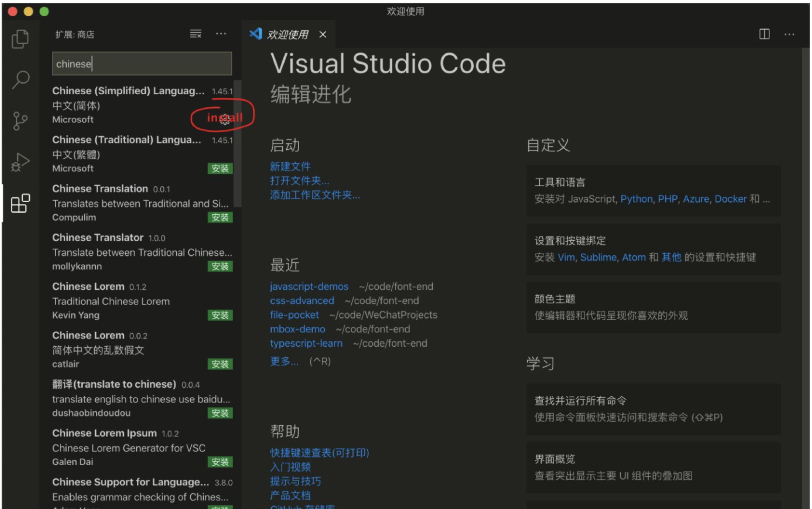Image resolution: width=812 pixels, height=509 pixels.
Task: Open the Explorer files icon
Action: tap(20, 39)
